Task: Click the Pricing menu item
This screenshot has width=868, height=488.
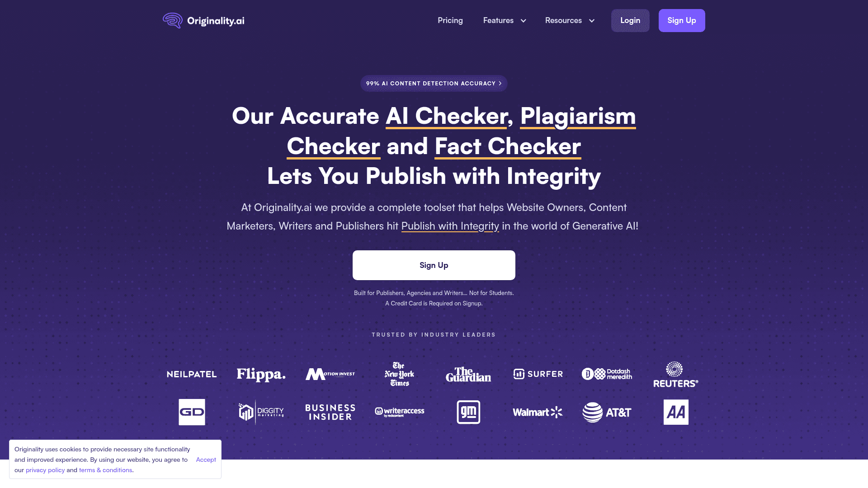Action: [450, 20]
